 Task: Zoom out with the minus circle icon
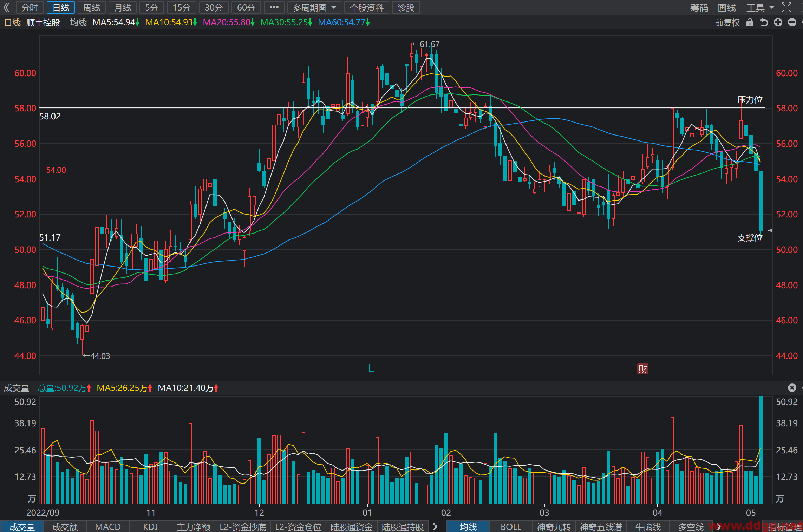pyautogui.click(x=792, y=22)
